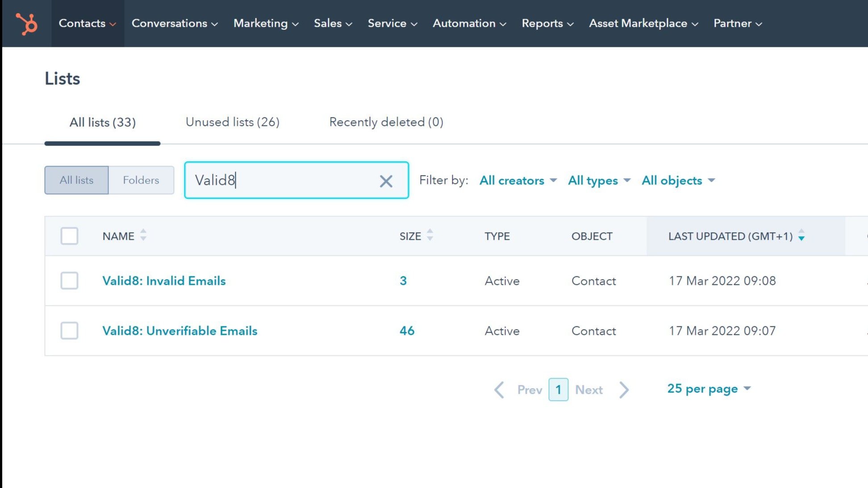This screenshot has height=488, width=868.
Task: Clear the search field using the X icon
Action: pos(386,180)
